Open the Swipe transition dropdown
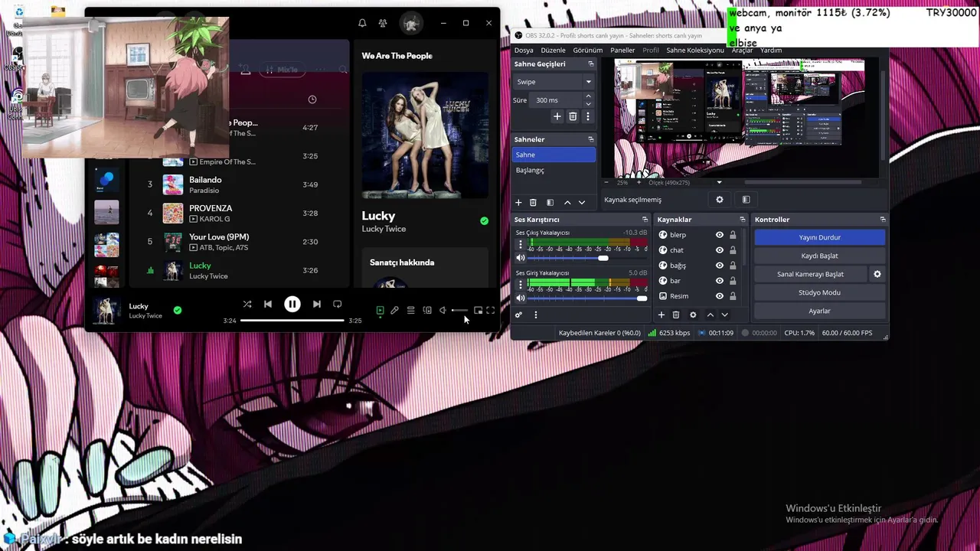Image resolution: width=980 pixels, height=551 pixels. (x=554, y=82)
